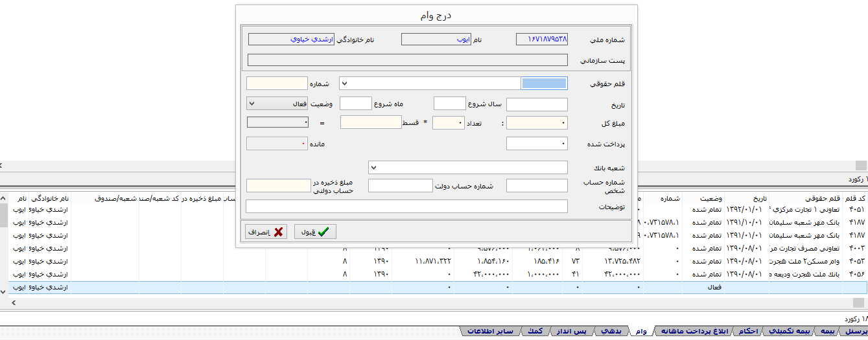Screen dimensions: 868x340
Task: Open the احکام tab
Action: (747, 332)
